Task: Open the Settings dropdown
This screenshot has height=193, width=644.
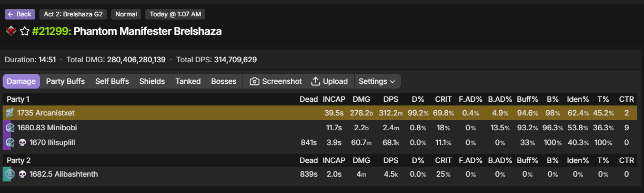Action: tap(377, 81)
